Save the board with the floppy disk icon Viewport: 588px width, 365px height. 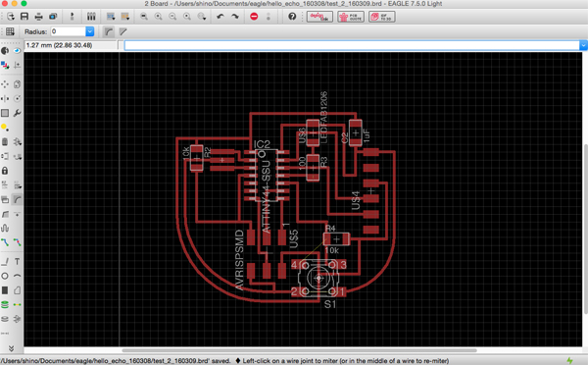pyautogui.click(x=24, y=17)
